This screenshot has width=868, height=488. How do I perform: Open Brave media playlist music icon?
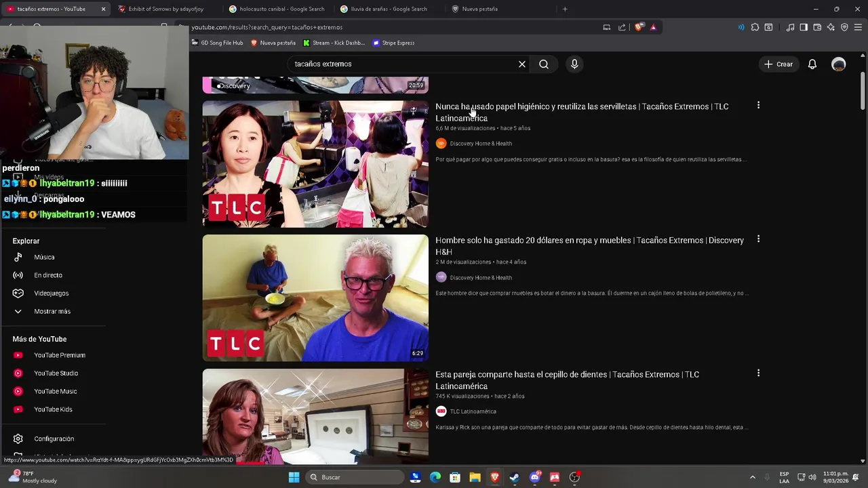point(790,27)
